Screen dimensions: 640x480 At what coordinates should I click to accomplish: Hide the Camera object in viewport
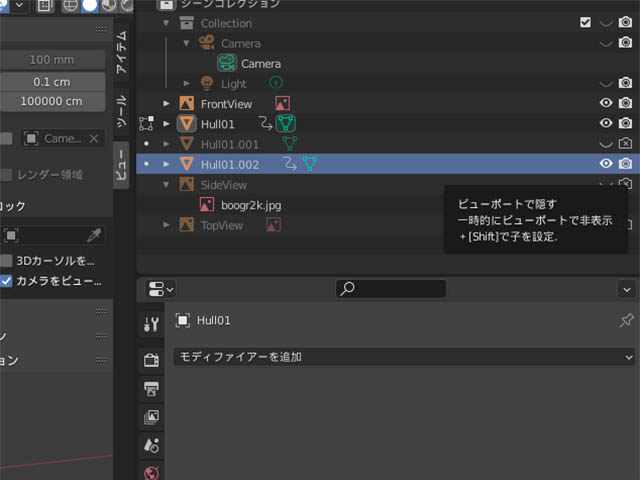tap(606, 43)
